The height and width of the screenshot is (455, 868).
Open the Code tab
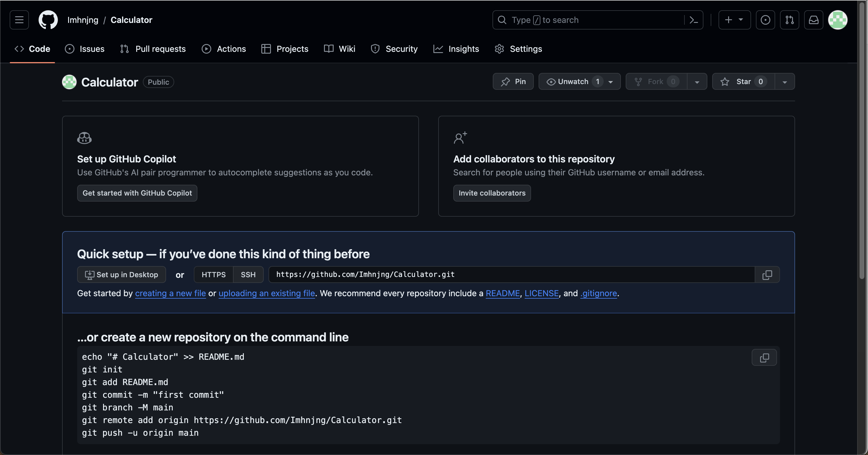coord(32,49)
